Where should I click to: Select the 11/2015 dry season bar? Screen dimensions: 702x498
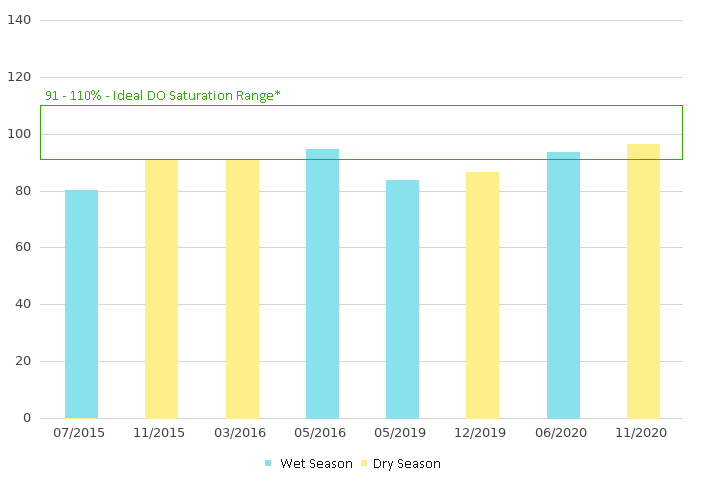(x=162, y=289)
